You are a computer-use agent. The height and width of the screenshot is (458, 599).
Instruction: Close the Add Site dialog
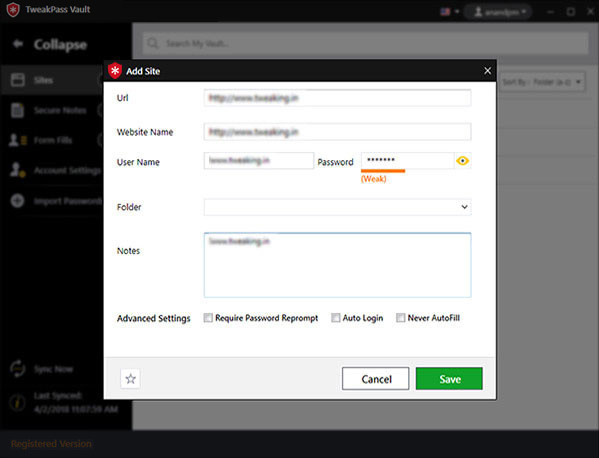[487, 71]
